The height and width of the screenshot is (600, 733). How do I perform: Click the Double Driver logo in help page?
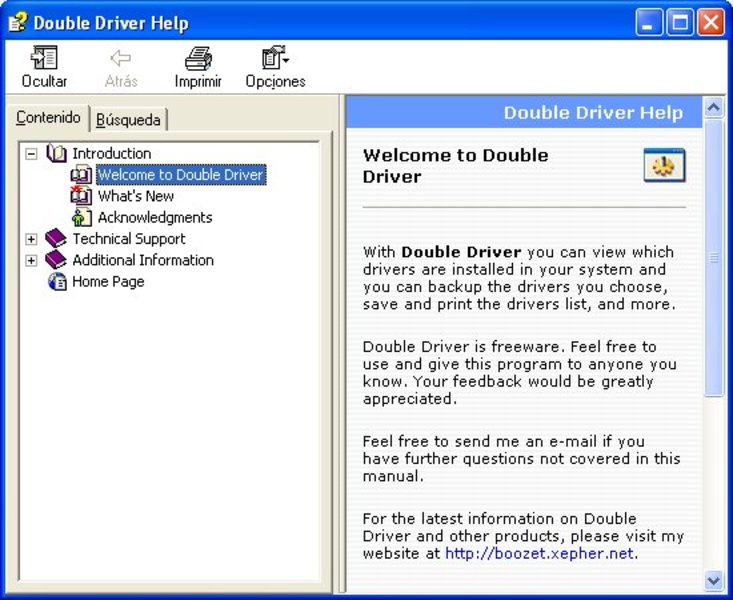[x=664, y=166]
